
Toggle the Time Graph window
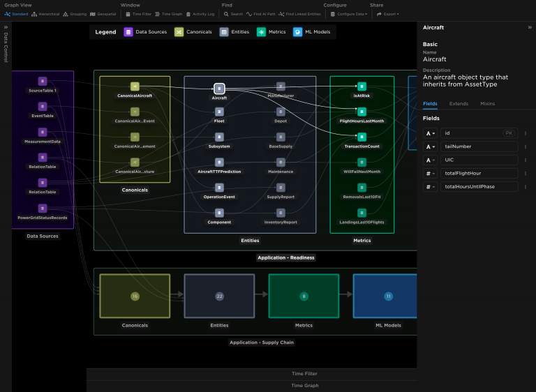tap(169, 14)
